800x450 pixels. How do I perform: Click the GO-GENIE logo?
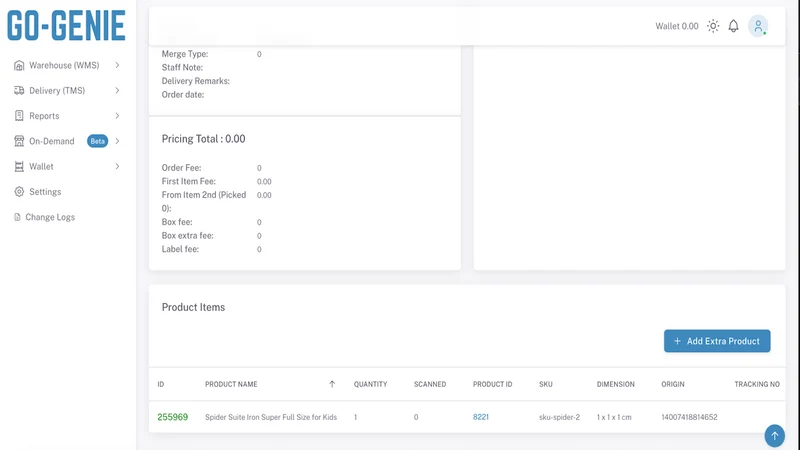click(66, 26)
